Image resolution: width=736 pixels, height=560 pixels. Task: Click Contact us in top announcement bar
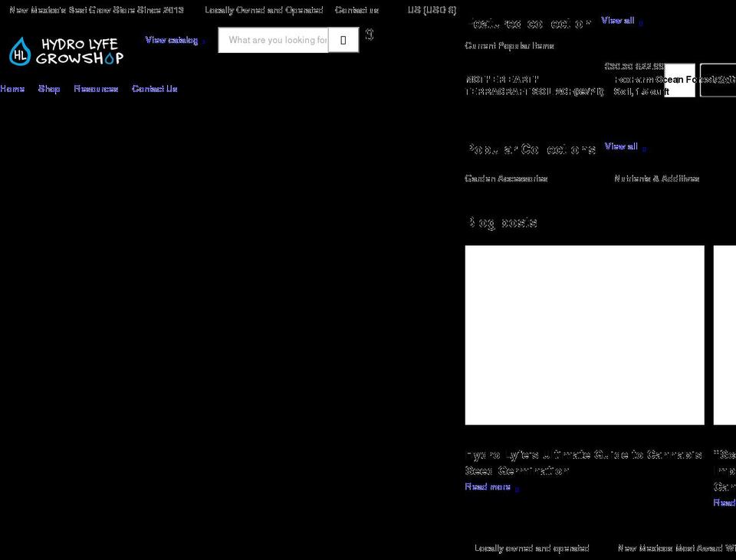tap(356, 10)
